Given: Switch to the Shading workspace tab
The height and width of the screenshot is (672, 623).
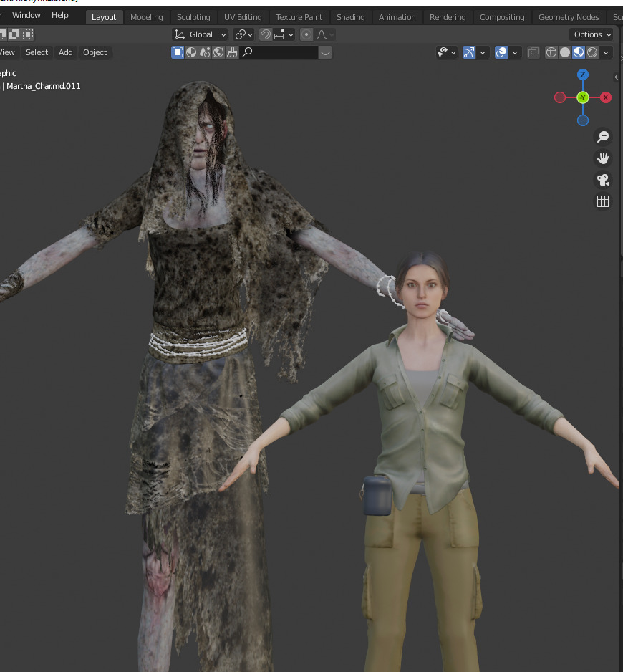Looking at the screenshot, I should [350, 17].
